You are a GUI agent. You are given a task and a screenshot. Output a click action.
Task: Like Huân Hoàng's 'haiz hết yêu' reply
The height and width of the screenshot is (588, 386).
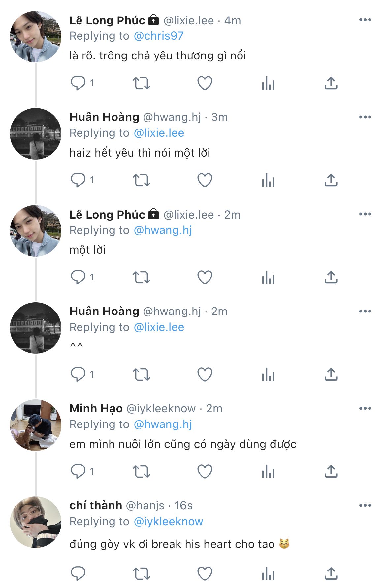click(205, 180)
